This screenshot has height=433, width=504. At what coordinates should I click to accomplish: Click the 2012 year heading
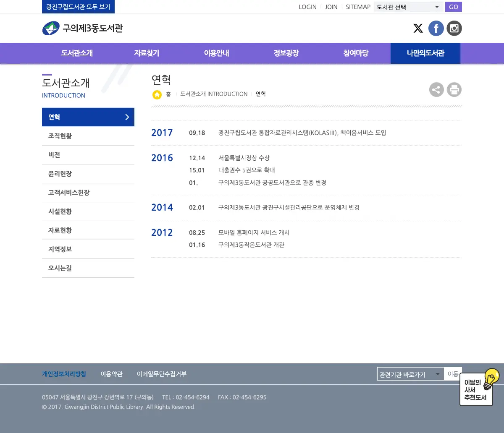(162, 232)
